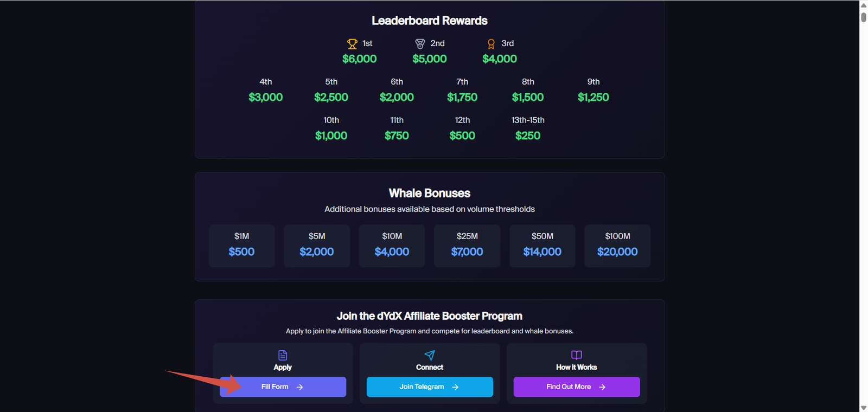
Task: Click the arrow icon on Find Out More
Action: (602, 387)
